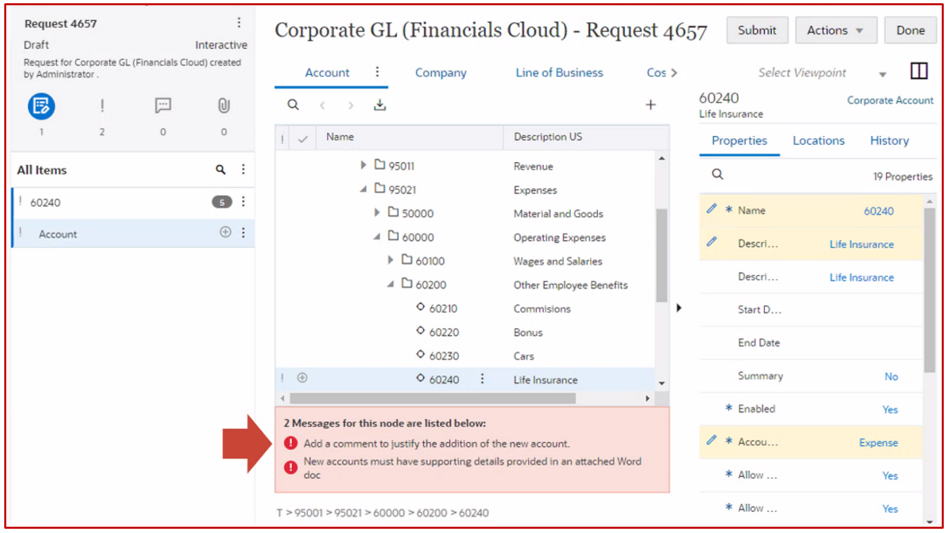Edit the Account type Expense pencil icon
Screen dimensions: 948x533
[x=712, y=441]
